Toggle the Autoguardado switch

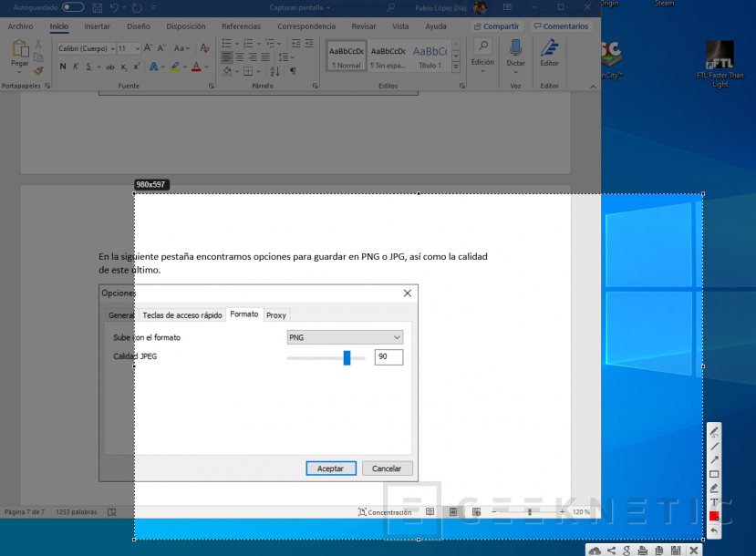tap(73, 7)
